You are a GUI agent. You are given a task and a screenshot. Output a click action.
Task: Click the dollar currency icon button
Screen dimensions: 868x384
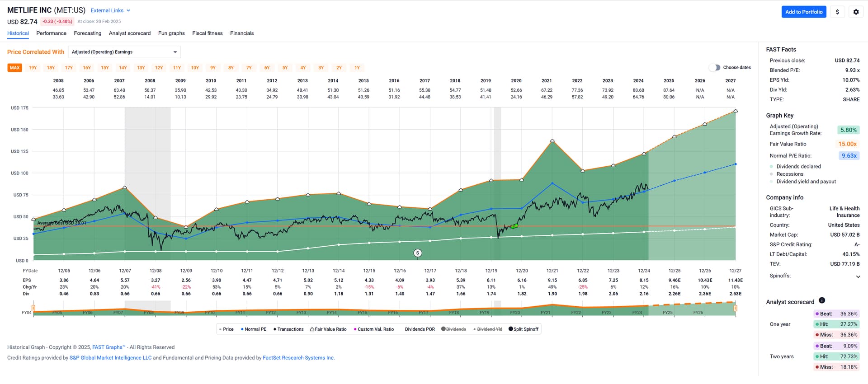(837, 12)
